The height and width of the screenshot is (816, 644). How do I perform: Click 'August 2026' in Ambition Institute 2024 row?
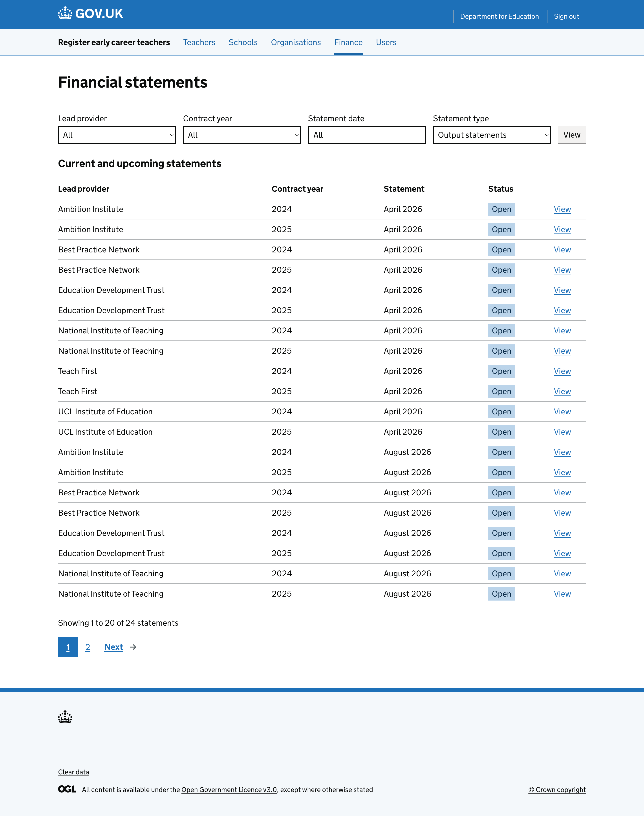[x=407, y=452]
